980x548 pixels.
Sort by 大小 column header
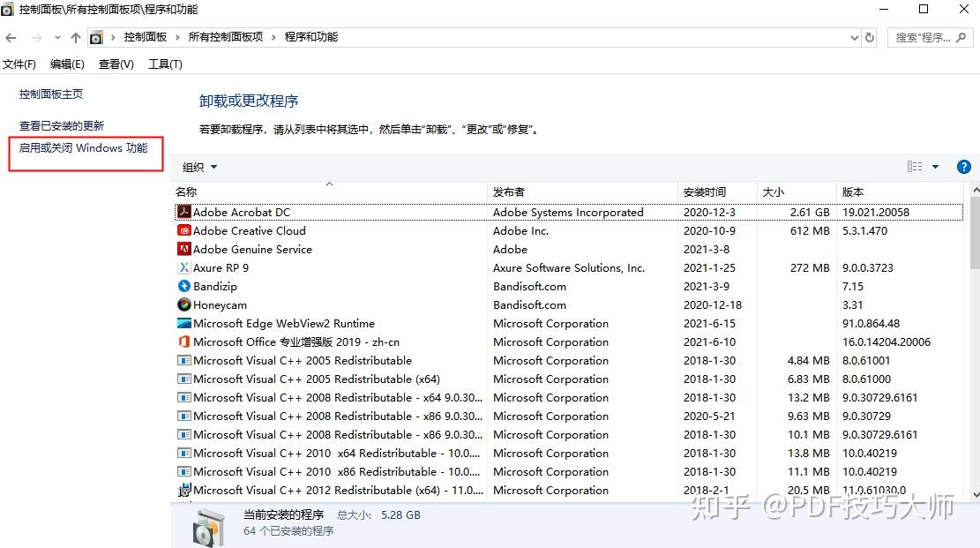[797, 192]
